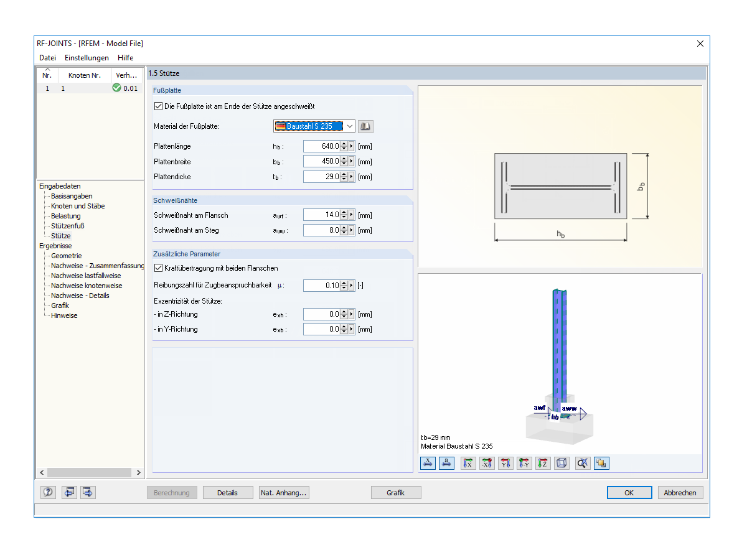The width and height of the screenshot is (747, 560).
Task: Open the Einstellungen menu
Action: (87, 58)
